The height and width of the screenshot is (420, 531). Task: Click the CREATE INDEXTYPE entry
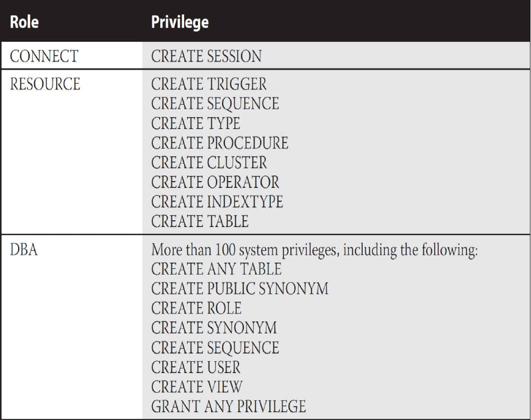pyautogui.click(x=216, y=202)
